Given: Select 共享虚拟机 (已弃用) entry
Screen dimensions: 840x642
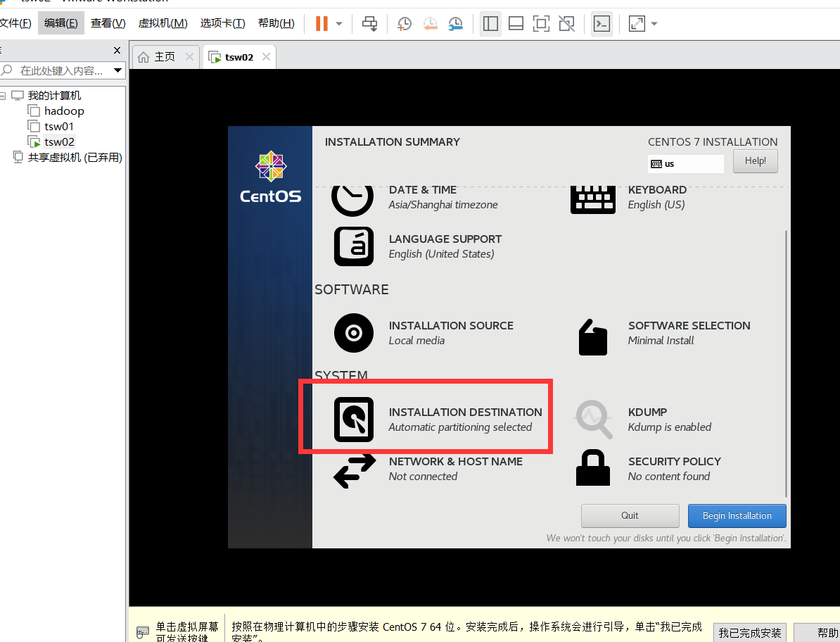Looking at the screenshot, I should pos(75,158).
